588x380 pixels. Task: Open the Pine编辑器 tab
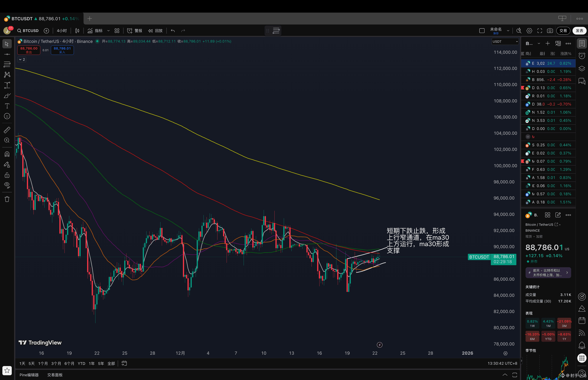pos(29,375)
